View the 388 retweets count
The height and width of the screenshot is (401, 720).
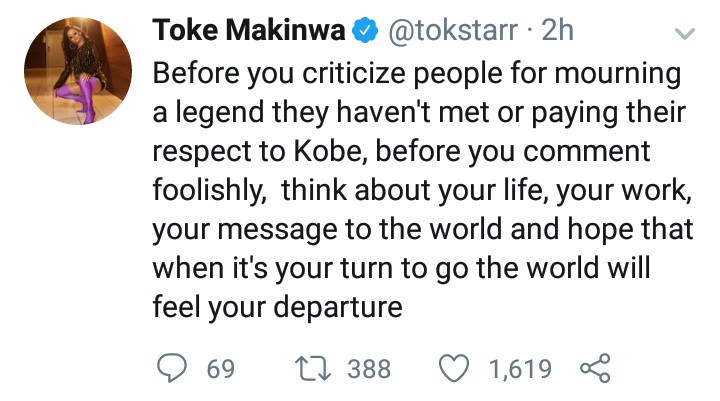pos(369,369)
